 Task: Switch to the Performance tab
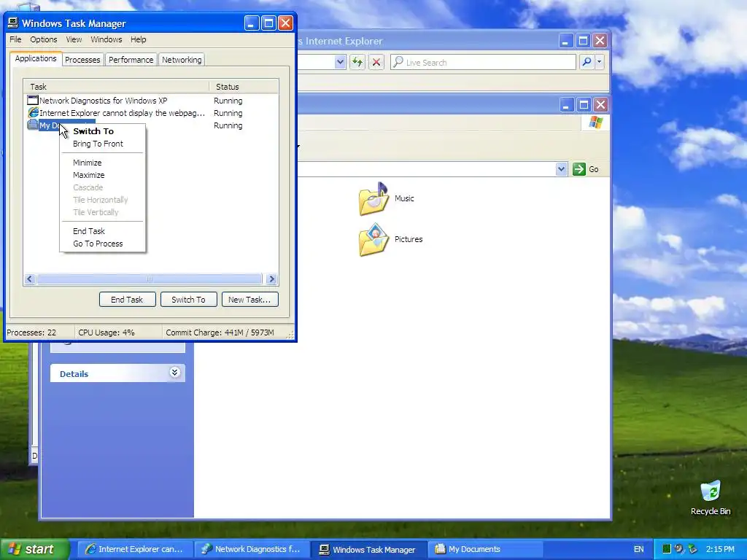click(131, 60)
